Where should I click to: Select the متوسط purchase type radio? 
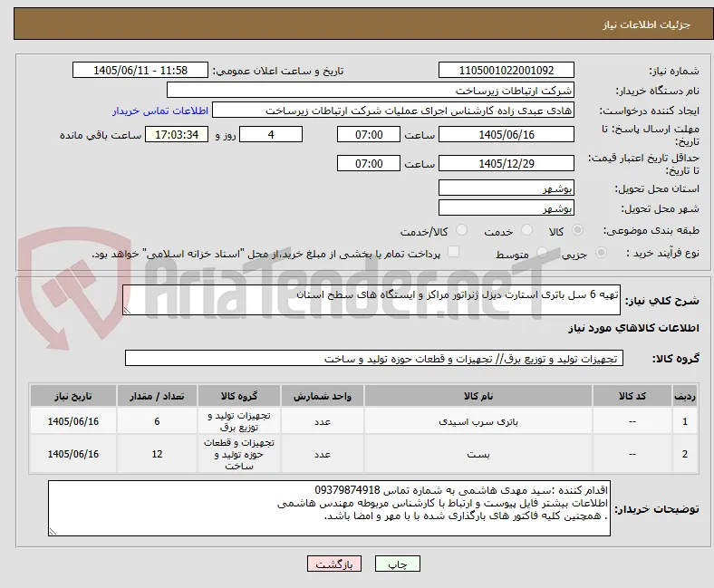[542, 252]
